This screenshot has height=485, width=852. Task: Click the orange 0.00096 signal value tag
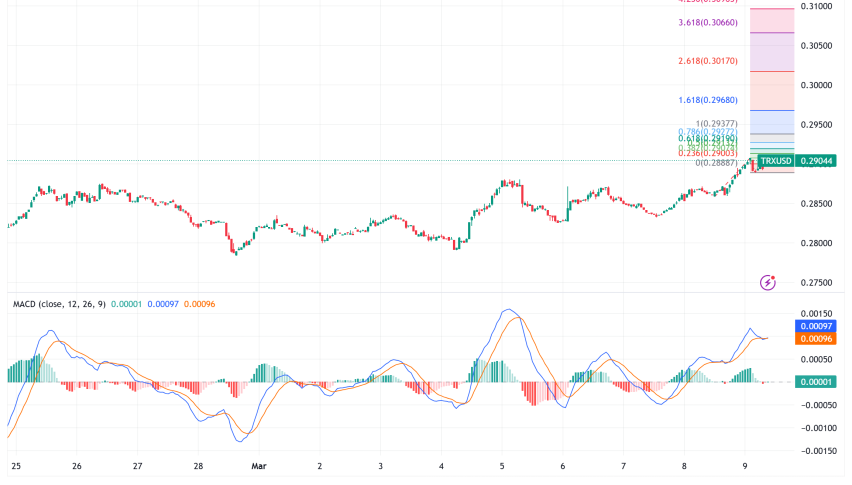click(x=818, y=339)
